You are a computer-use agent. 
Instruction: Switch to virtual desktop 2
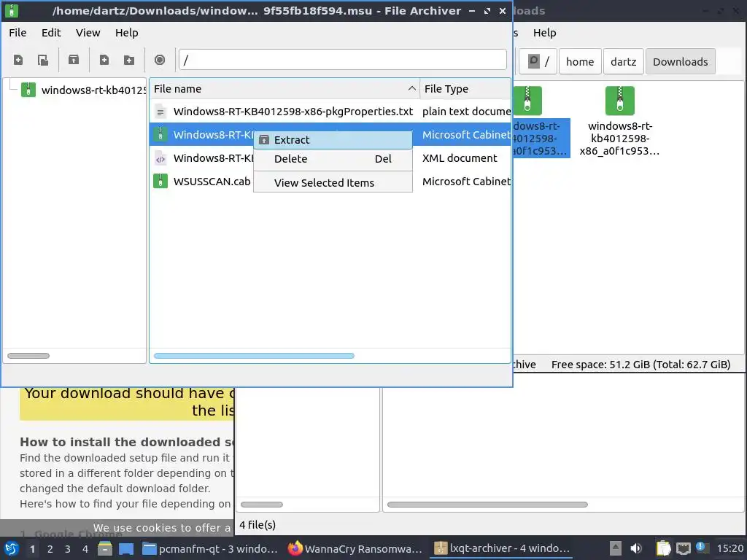coord(50,549)
